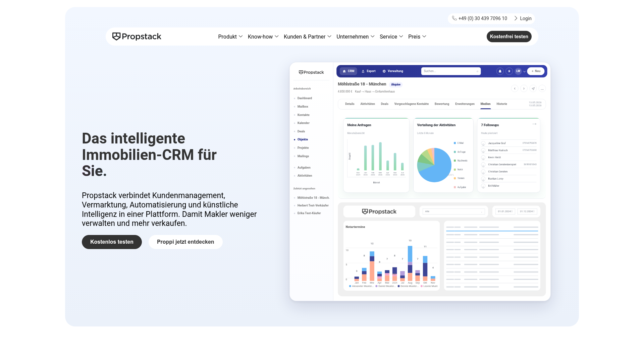Expand the Know-how dropdown
The height and width of the screenshot is (362, 644).
[263, 37]
